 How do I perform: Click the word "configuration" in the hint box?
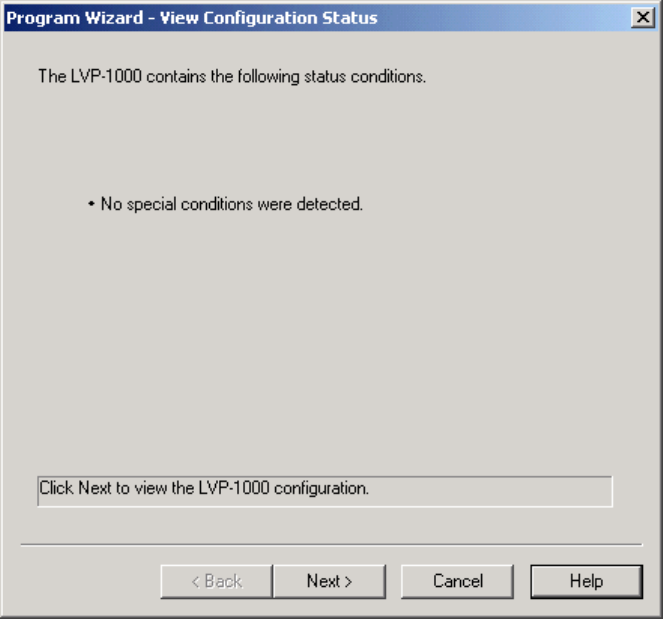pos(320,489)
